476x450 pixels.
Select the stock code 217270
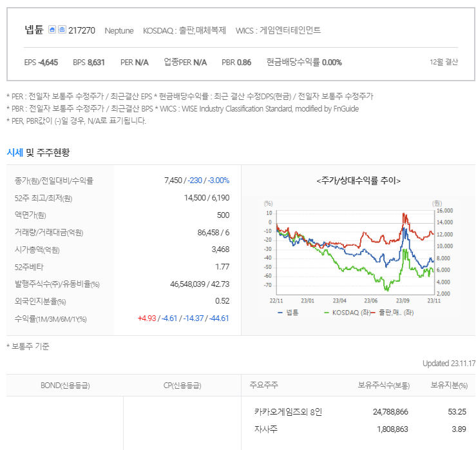[82, 30]
